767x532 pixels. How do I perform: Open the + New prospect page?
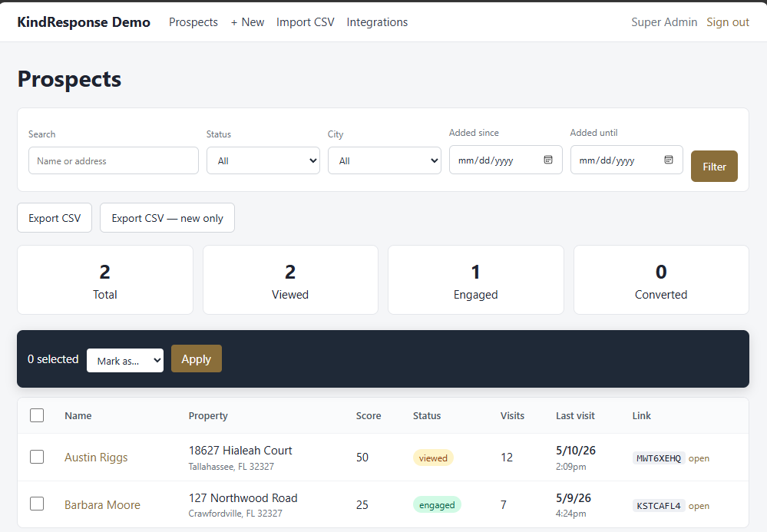pyautogui.click(x=247, y=22)
